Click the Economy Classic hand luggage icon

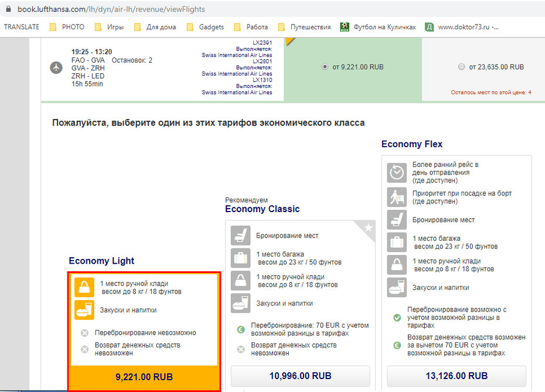[240, 281]
